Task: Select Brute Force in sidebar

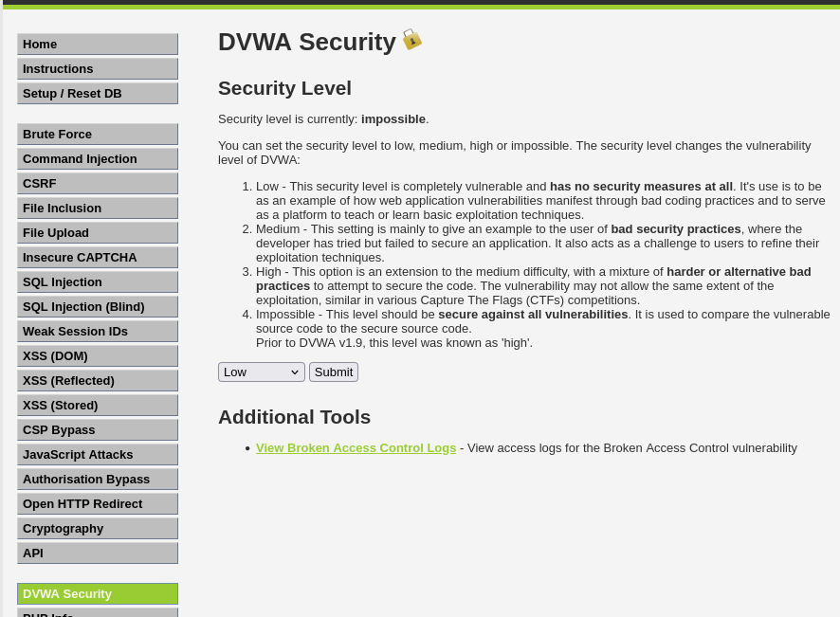Action: pyautogui.click(x=98, y=134)
